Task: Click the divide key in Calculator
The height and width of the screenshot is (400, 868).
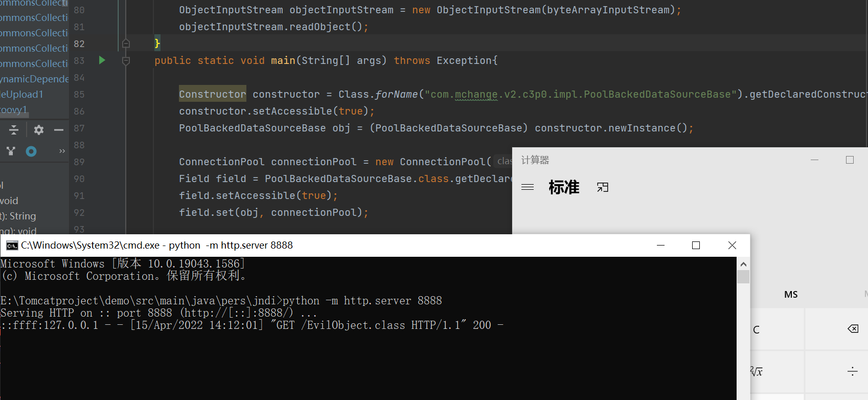Action: pyautogui.click(x=836, y=372)
